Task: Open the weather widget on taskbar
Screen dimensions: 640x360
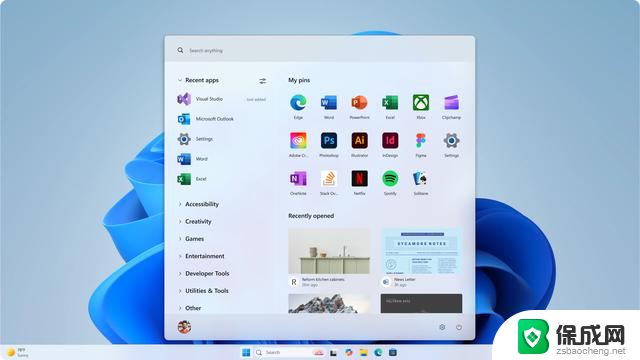Action: [18, 352]
